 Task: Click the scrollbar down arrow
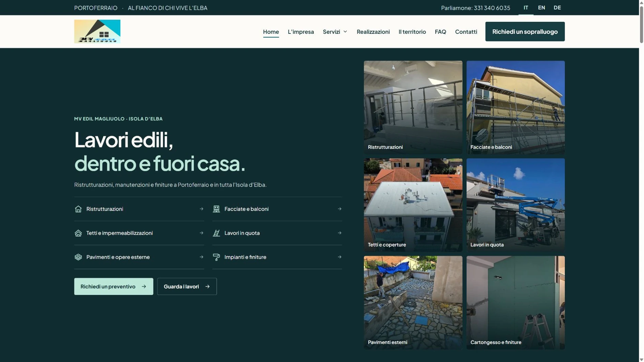point(641,360)
